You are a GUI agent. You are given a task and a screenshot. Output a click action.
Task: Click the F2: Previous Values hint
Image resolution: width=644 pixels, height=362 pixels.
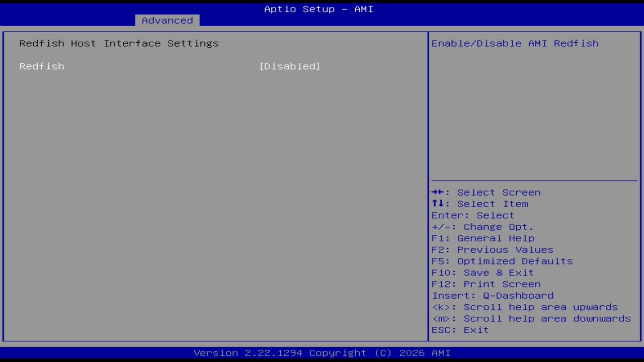[x=492, y=249]
